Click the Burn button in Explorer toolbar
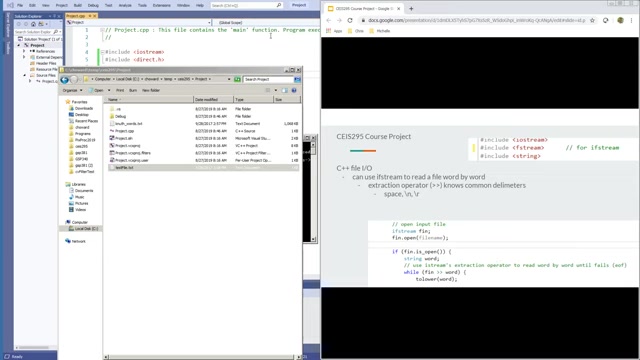Viewport: 640px width, 360px height. click(133, 90)
